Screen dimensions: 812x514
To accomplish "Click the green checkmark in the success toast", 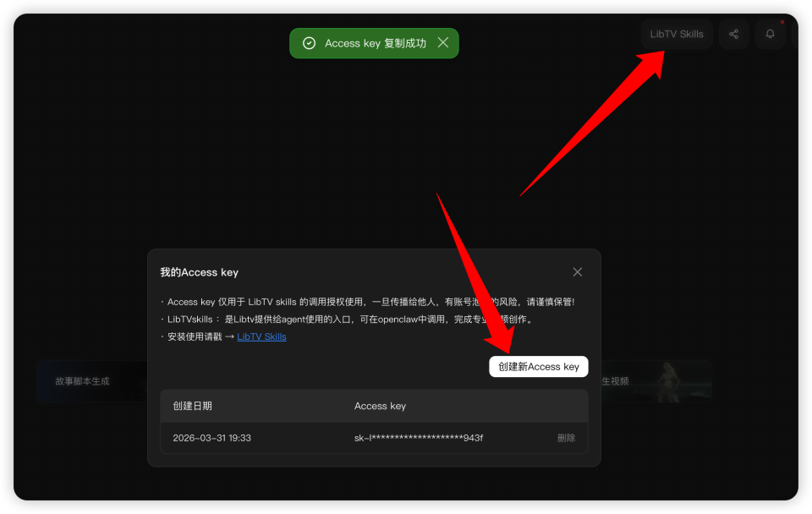I will [310, 43].
